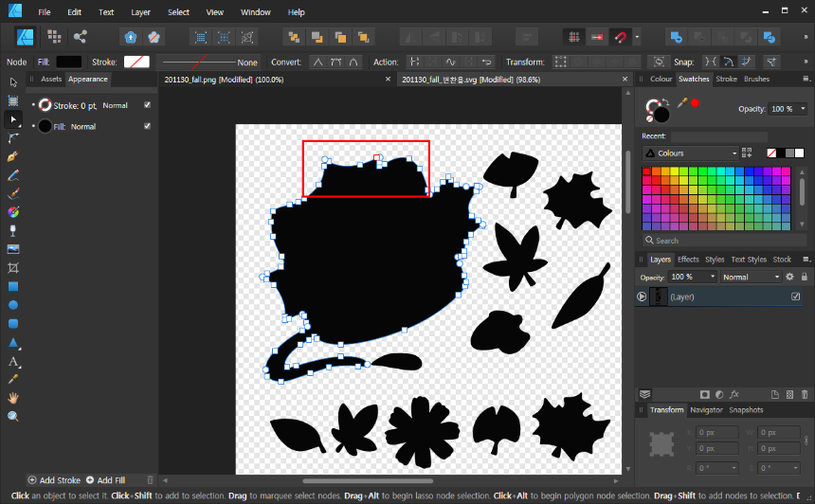Open Shear 0° dropdown in Transform
Screen dimensions: 815x504
[x=795, y=468]
